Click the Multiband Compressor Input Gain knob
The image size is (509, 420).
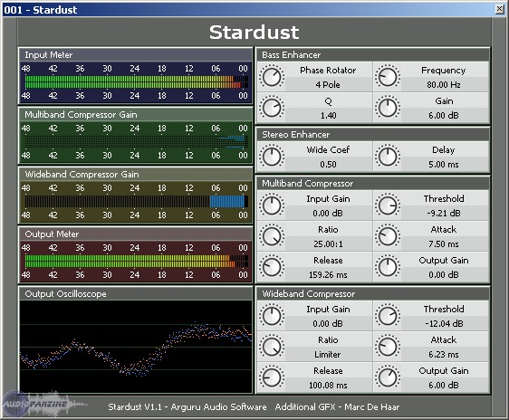click(272, 205)
